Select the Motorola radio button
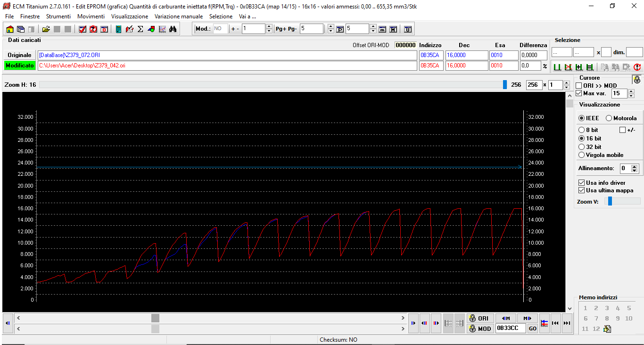The image size is (644, 345). tap(609, 118)
